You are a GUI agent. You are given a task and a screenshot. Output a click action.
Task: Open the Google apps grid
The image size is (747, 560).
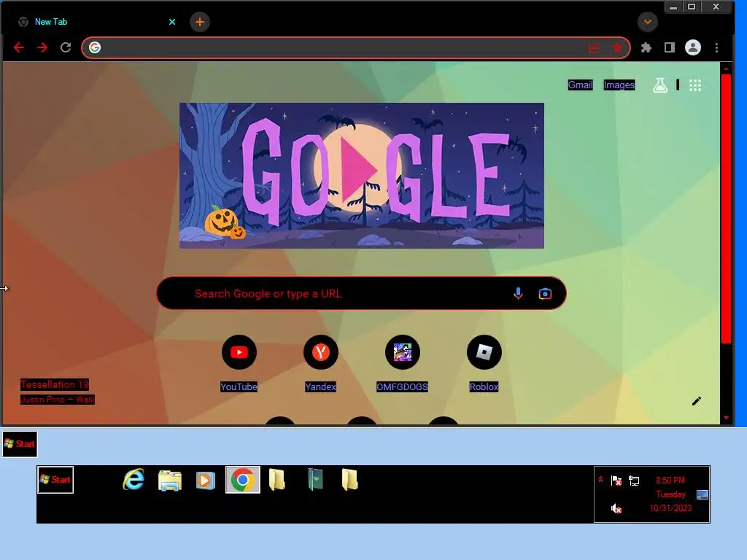click(695, 85)
